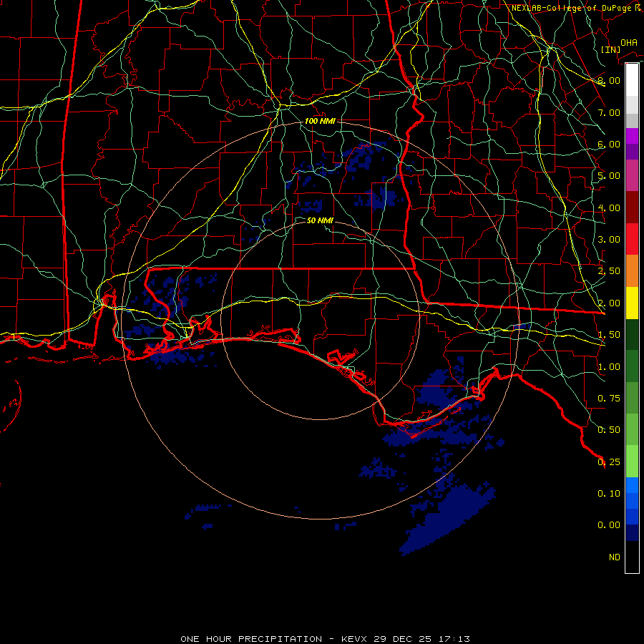Select the '29 DEC 25' date text

401,639
